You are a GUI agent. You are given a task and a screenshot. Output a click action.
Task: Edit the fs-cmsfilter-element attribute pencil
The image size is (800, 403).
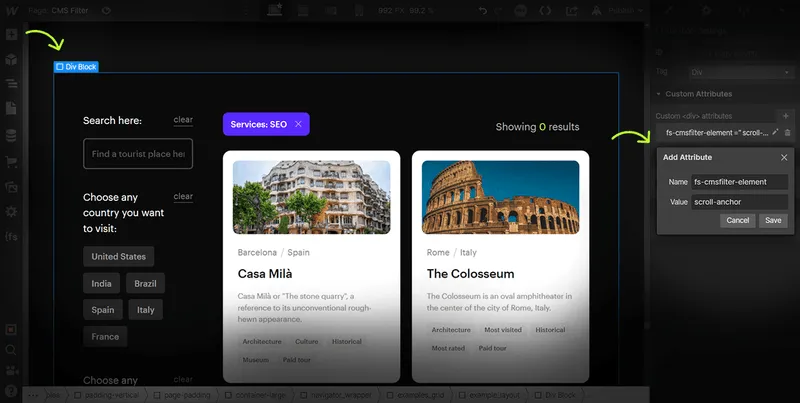(776, 132)
